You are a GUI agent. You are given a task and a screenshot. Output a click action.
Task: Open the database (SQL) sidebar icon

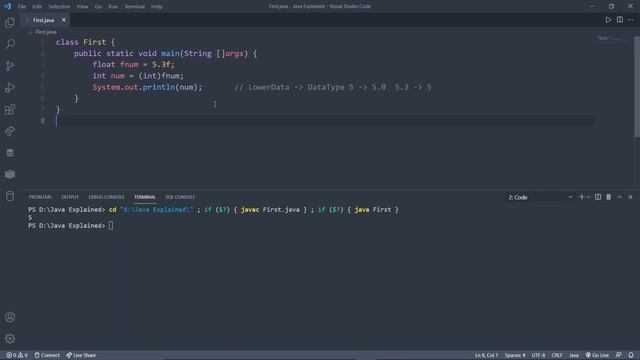point(10,153)
